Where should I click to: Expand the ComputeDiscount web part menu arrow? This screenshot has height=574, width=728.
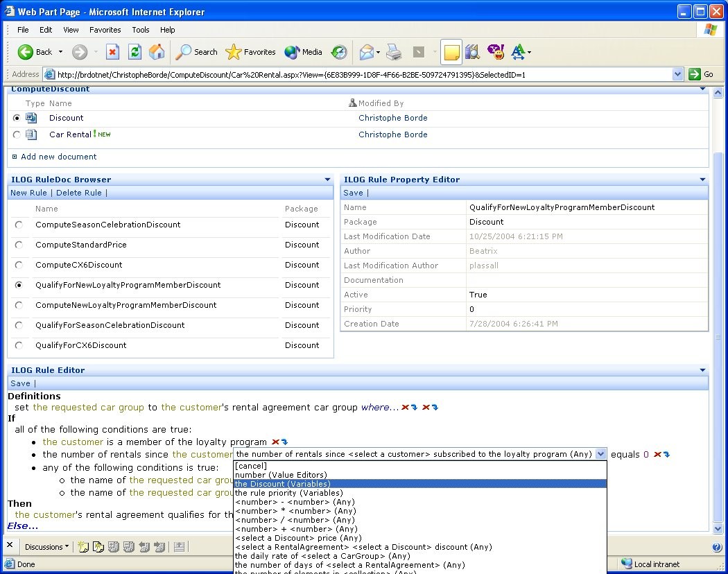702,89
